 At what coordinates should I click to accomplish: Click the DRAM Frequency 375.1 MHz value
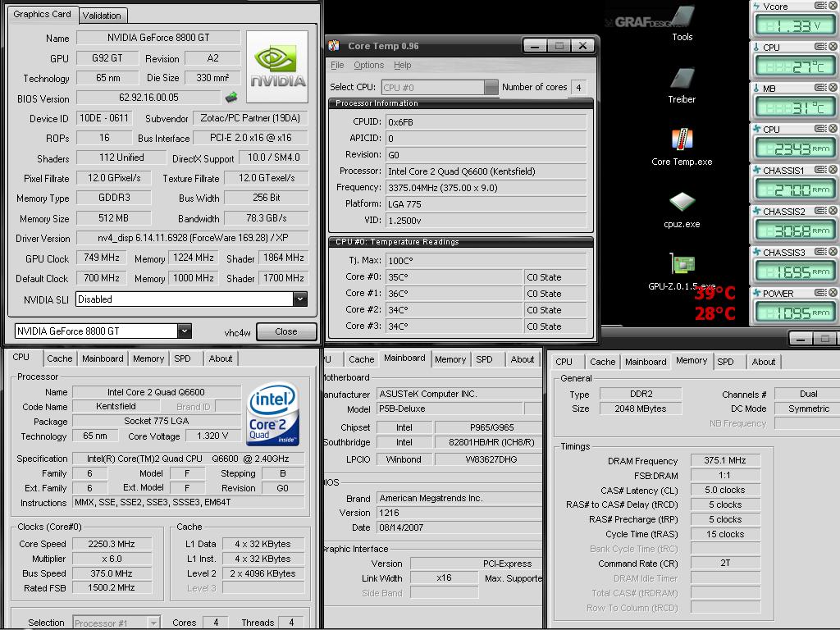point(725,460)
